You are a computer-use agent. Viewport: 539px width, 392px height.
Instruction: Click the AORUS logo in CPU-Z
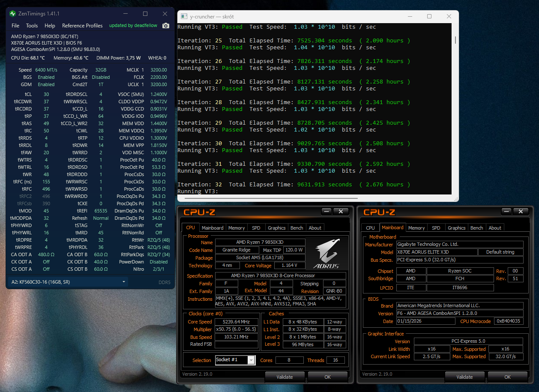[326, 254]
